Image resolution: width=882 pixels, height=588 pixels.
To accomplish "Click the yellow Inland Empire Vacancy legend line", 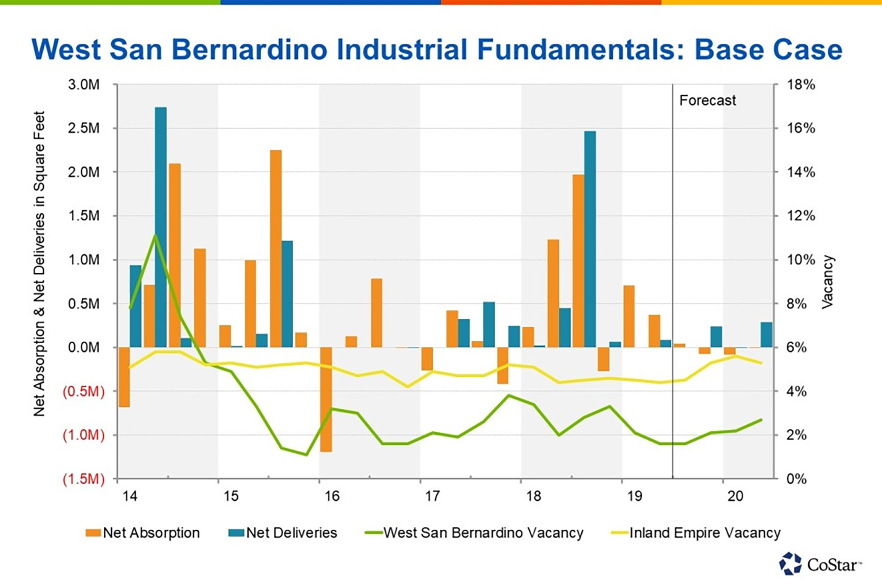I will pos(619,533).
